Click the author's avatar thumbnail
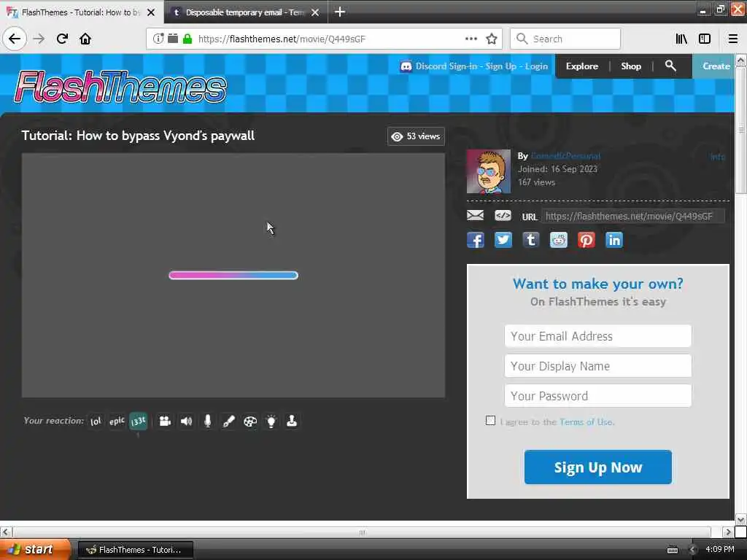747x560 pixels. [489, 171]
